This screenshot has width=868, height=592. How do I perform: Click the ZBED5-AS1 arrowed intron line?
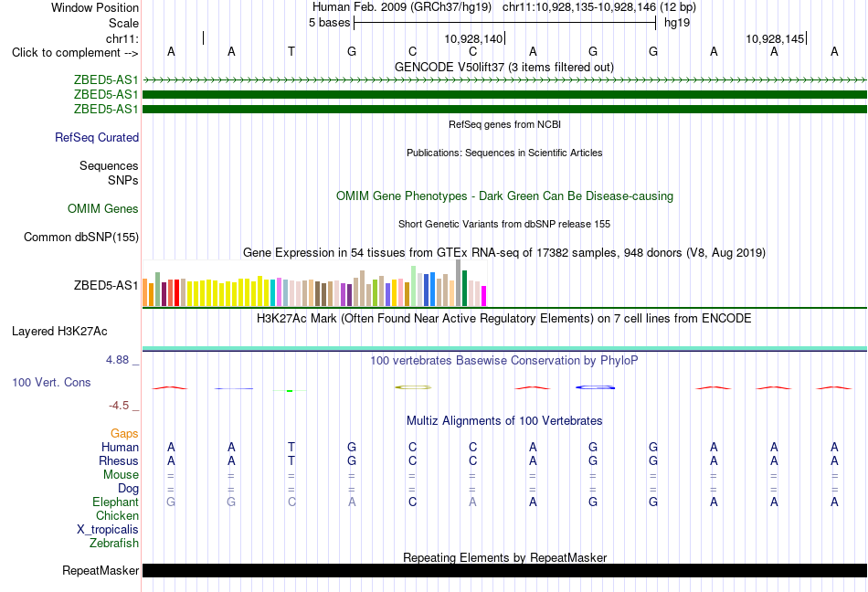click(x=504, y=80)
